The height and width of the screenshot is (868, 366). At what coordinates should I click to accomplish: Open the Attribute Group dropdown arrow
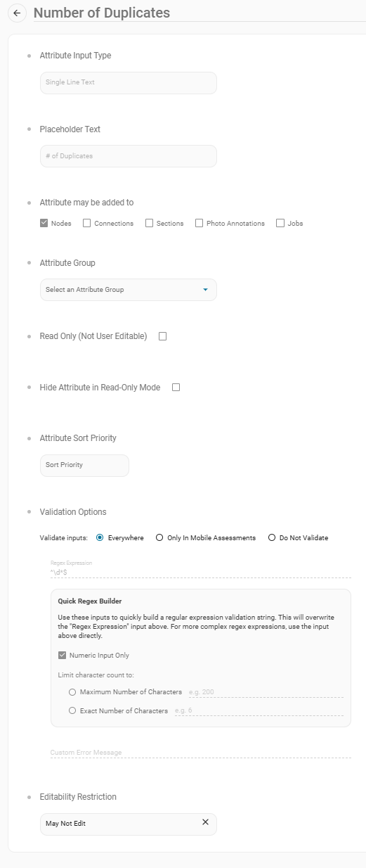click(x=205, y=290)
